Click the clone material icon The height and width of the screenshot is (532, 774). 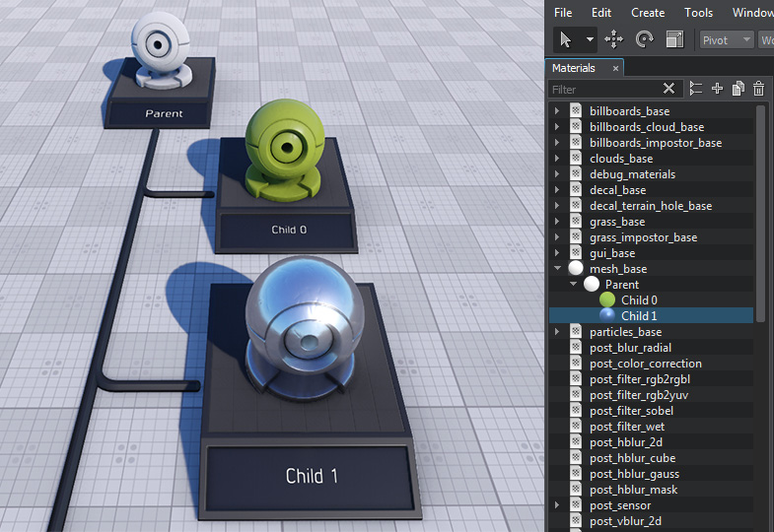pos(738,89)
